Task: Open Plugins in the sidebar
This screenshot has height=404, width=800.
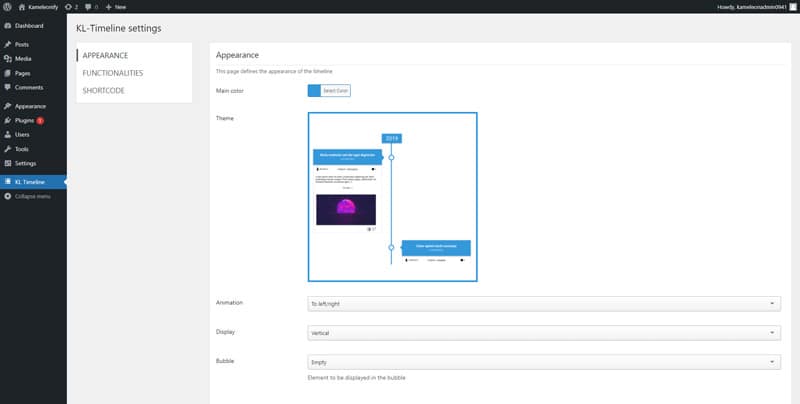Action: (x=25, y=120)
